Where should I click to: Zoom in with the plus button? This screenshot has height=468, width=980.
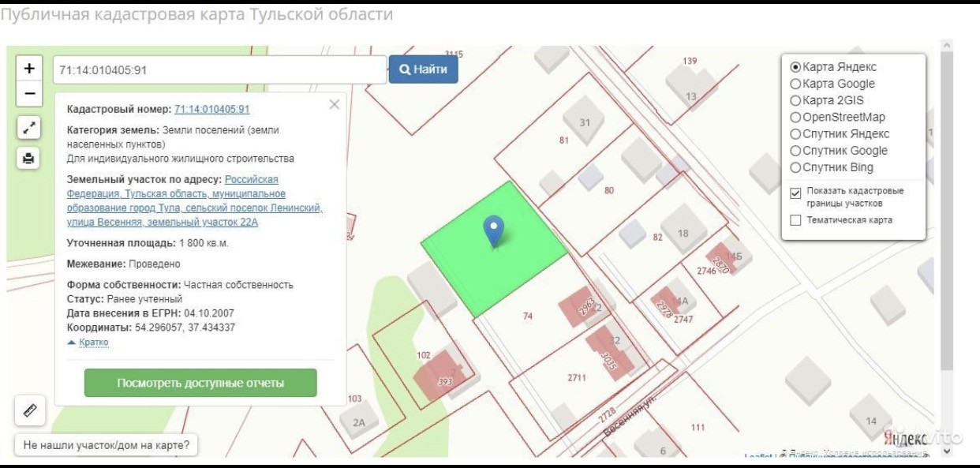pyautogui.click(x=29, y=68)
